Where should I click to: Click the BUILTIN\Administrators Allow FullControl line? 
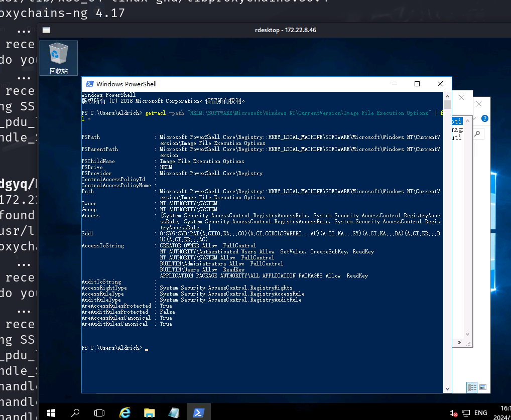coord(221,263)
